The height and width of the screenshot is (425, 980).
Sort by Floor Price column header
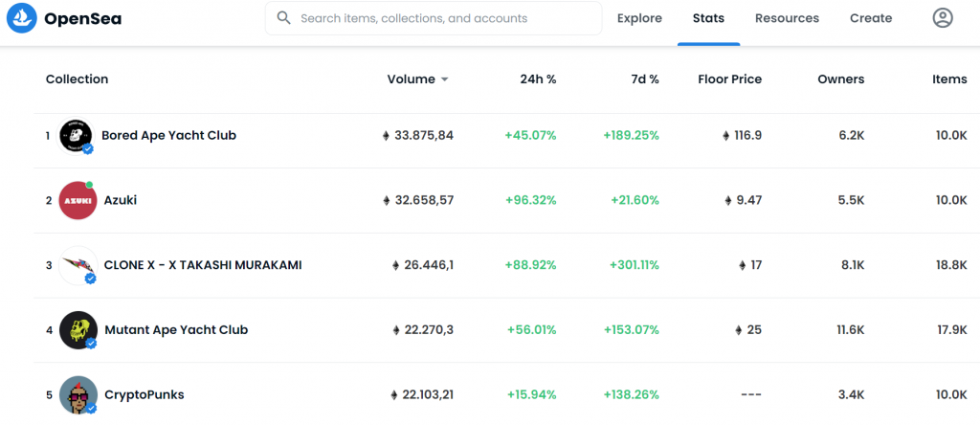point(730,79)
